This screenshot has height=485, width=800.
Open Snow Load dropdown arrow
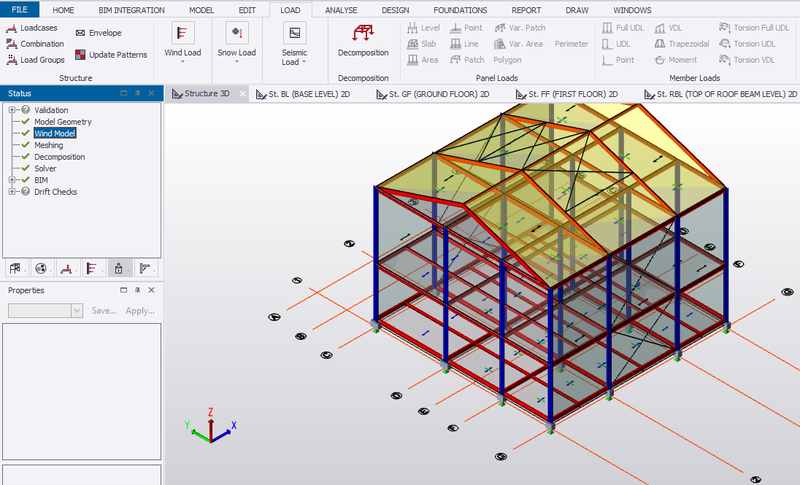[237, 62]
